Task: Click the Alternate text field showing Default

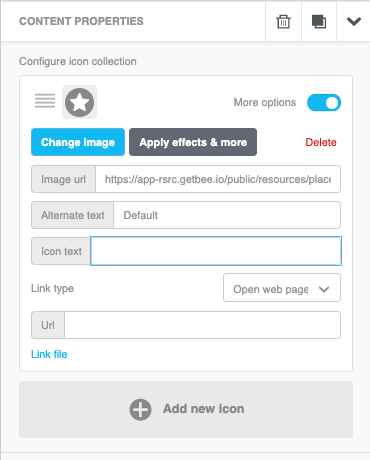Action: [227, 215]
